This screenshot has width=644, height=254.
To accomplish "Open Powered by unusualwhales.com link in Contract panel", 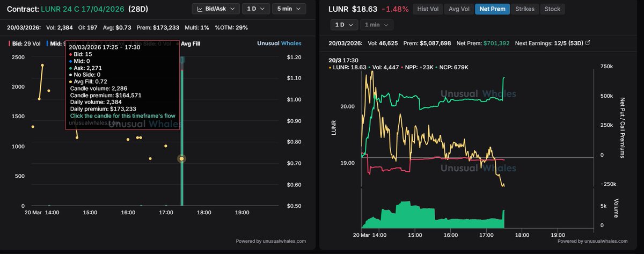I will coord(271,241).
